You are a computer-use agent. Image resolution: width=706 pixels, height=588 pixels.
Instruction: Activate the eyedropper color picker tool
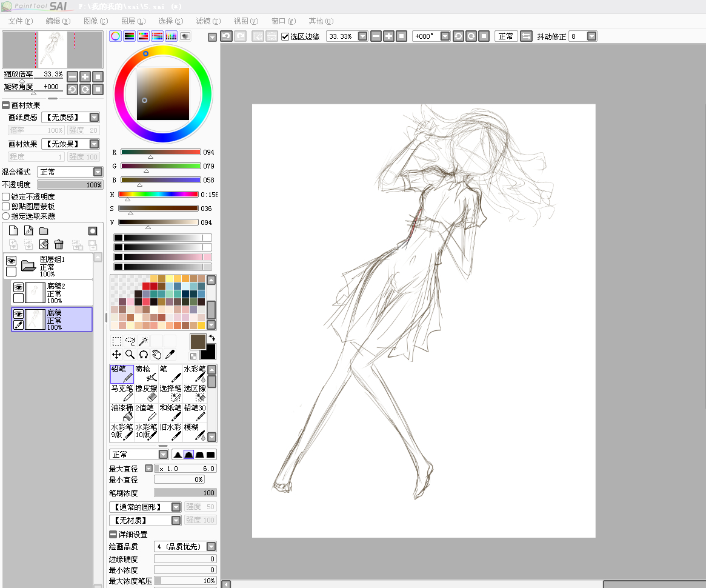click(170, 355)
